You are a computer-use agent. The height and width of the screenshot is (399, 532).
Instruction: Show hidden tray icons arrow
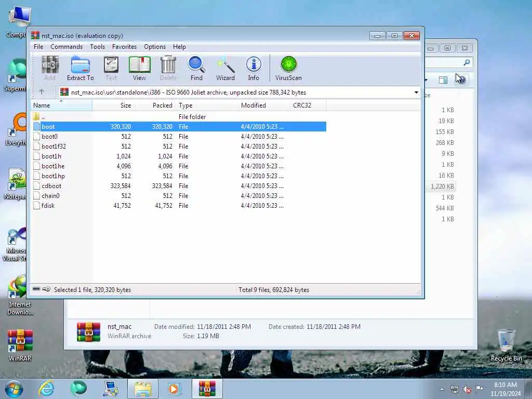[x=442, y=390]
